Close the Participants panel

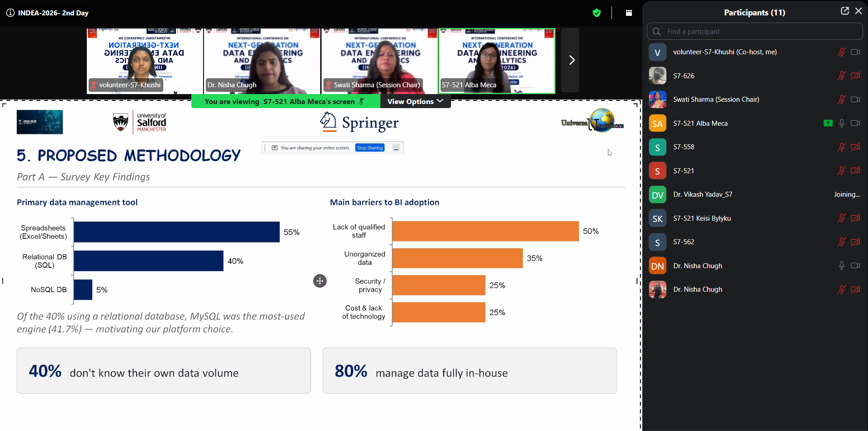[x=858, y=11]
